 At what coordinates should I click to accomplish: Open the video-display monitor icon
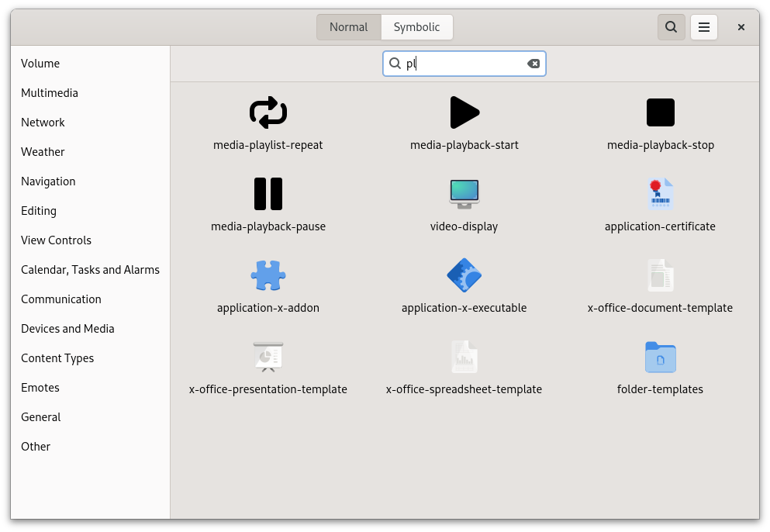coord(464,194)
